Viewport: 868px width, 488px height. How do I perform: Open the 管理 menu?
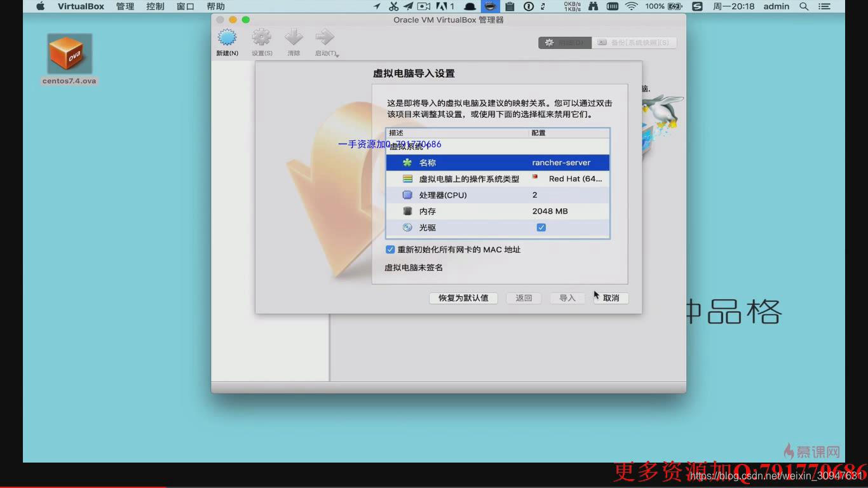pyautogui.click(x=125, y=6)
